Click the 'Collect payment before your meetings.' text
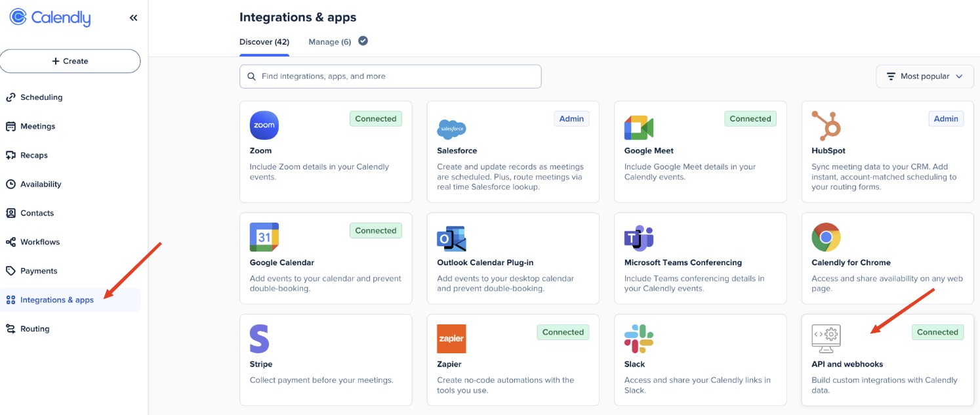 click(x=321, y=380)
